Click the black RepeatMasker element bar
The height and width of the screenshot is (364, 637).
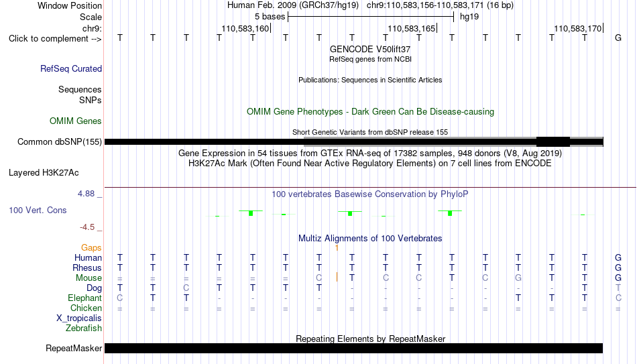353,348
